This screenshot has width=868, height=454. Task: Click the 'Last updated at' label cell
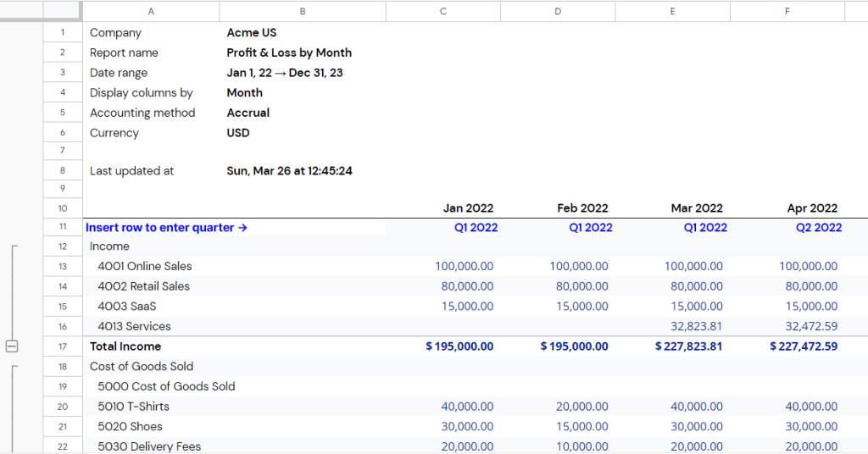(151, 171)
